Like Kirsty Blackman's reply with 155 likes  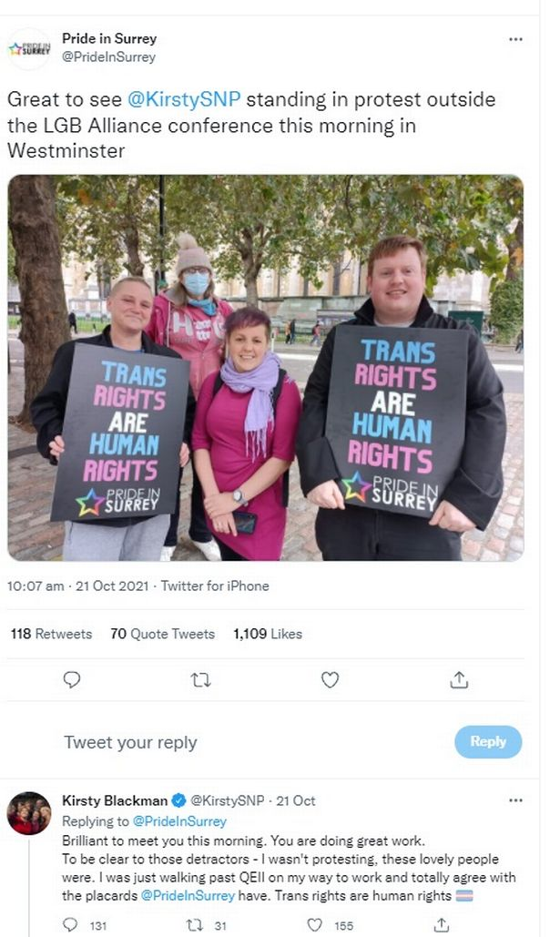point(315,925)
